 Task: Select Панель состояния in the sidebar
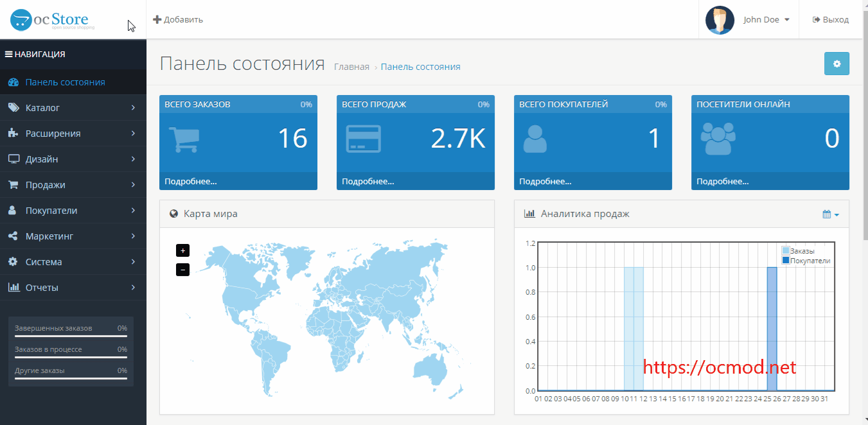click(73, 82)
